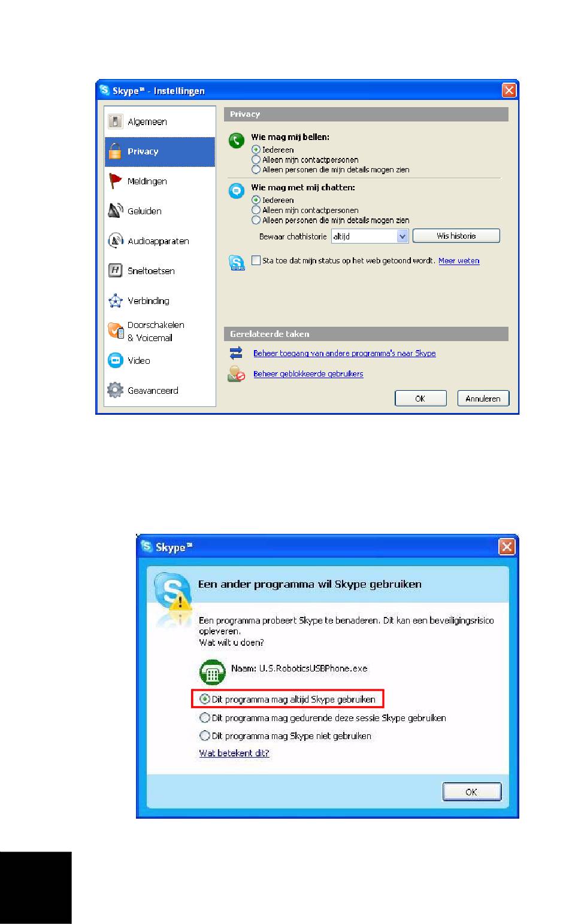The width and height of the screenshot is (569, 924).
Task: Open the Sneltoetsen hotkey icon
Action: tap(115, 270)
